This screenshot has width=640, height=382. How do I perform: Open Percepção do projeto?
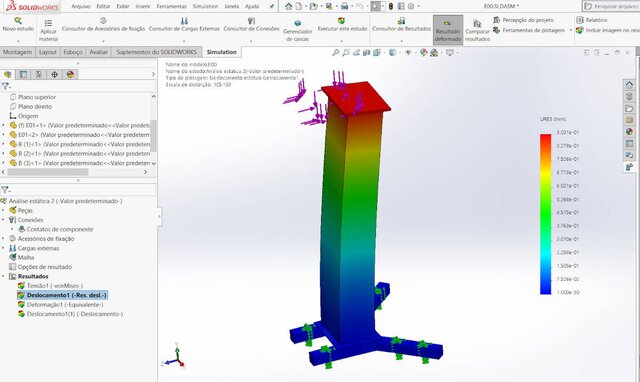pos(523,20)
